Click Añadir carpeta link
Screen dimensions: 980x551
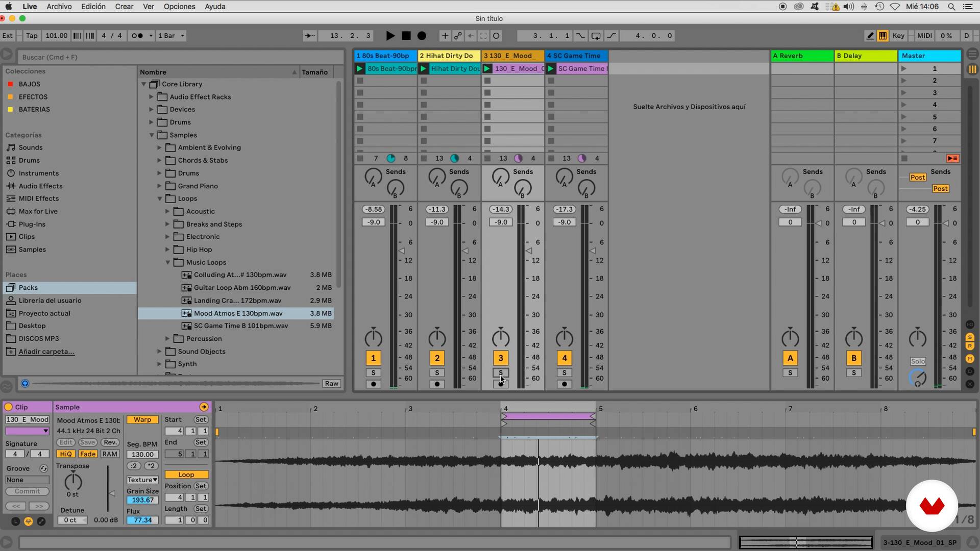[46, 352]
